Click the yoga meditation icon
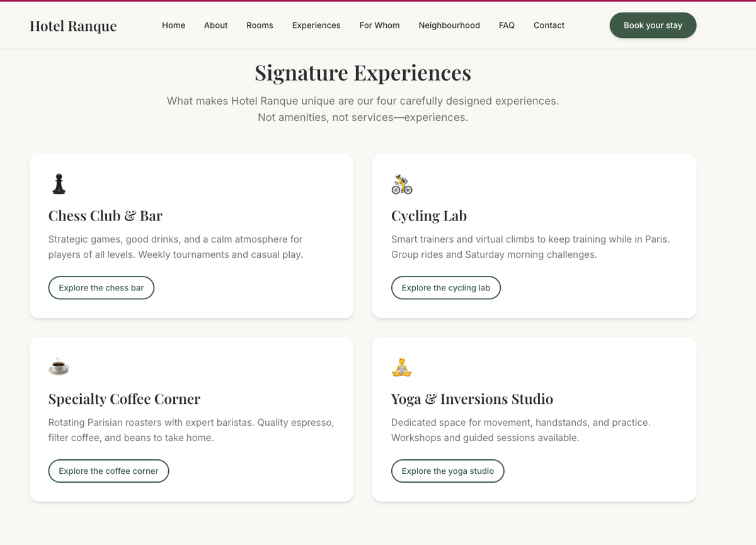The width and height of the screenshot is (756, 545). [x=401, y=366]
